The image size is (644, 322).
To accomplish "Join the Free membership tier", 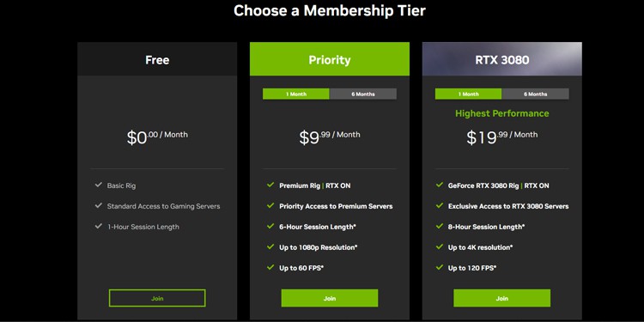I will point(157,298).
